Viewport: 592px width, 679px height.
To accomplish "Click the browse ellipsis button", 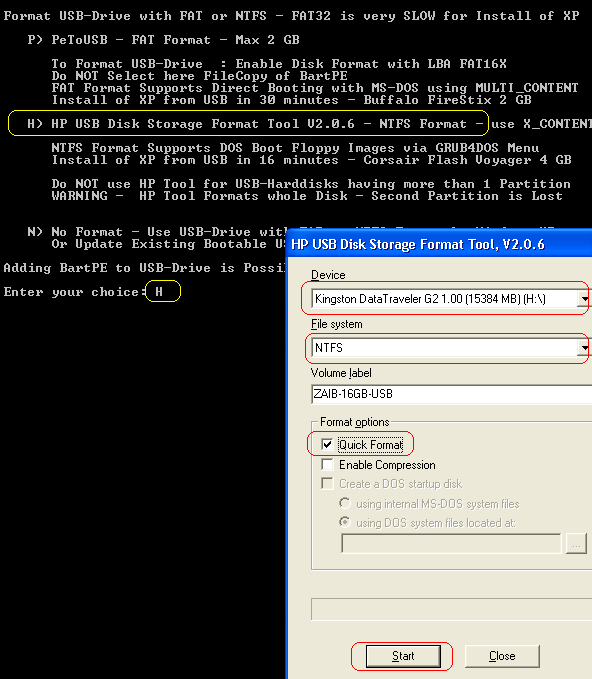I will pos(576,543).
